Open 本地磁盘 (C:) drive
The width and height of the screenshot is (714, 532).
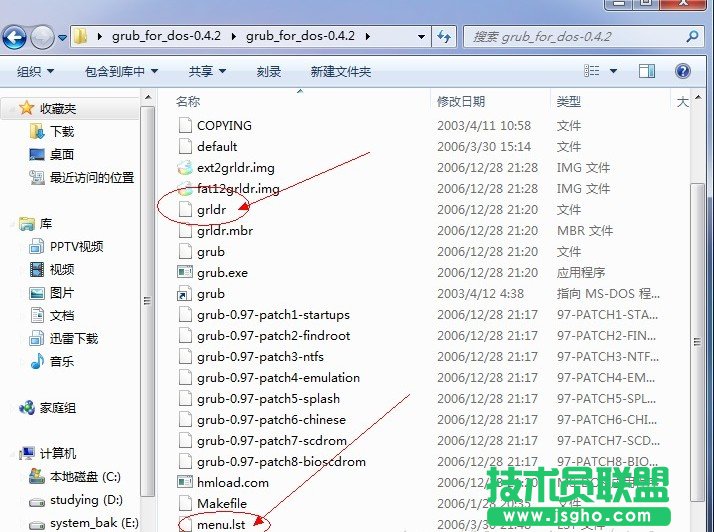[x=85, y=476]
